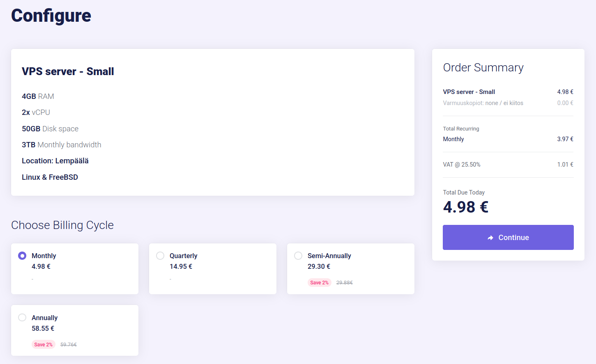The height and width of the screenshot is (364, 596).
Task: Click the Save 2% badge under Annually
Action: click(x=43, y=345)
